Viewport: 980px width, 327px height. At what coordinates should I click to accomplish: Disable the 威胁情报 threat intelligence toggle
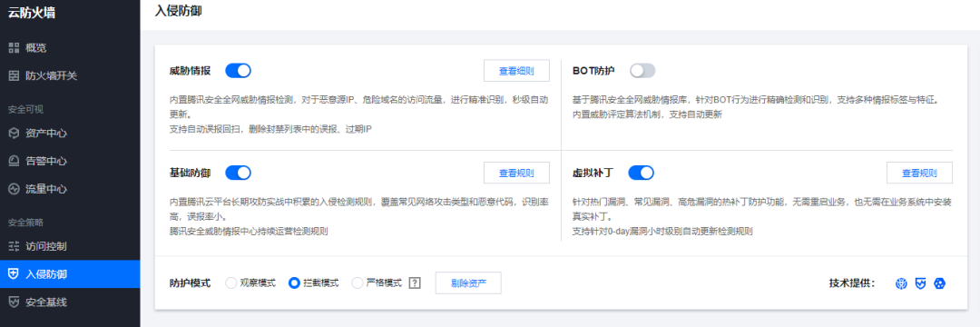tap(238, 71)
